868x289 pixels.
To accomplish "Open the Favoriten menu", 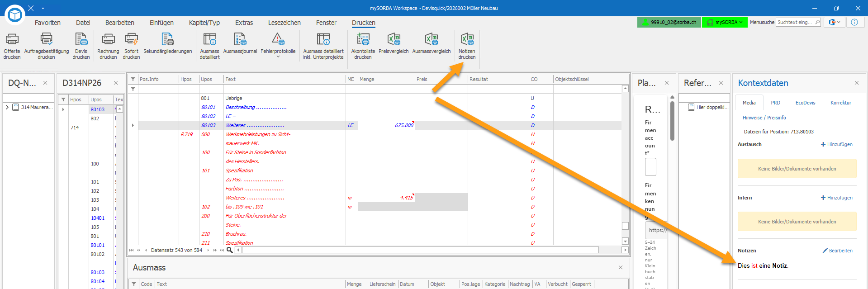I will [47, 23].
